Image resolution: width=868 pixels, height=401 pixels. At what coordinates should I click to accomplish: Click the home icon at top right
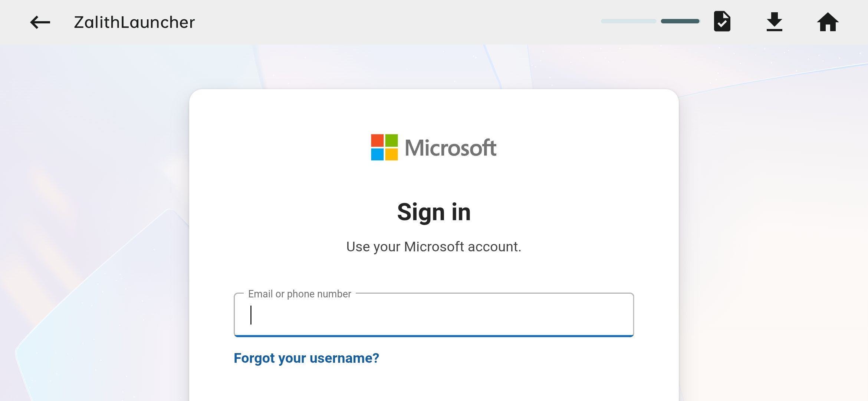828,22
